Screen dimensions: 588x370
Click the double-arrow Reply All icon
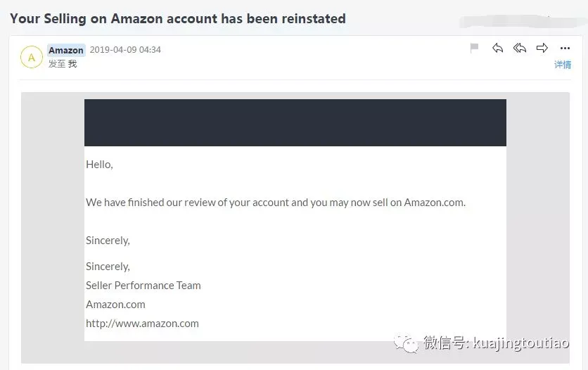(520, 48)
